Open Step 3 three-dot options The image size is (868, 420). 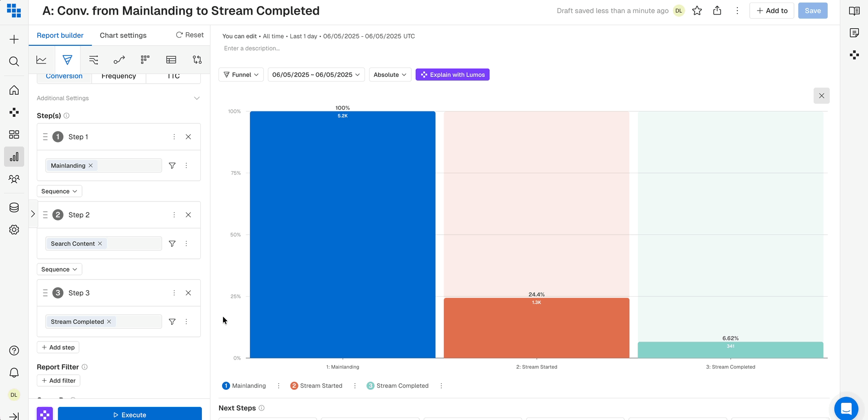[174, 293]
